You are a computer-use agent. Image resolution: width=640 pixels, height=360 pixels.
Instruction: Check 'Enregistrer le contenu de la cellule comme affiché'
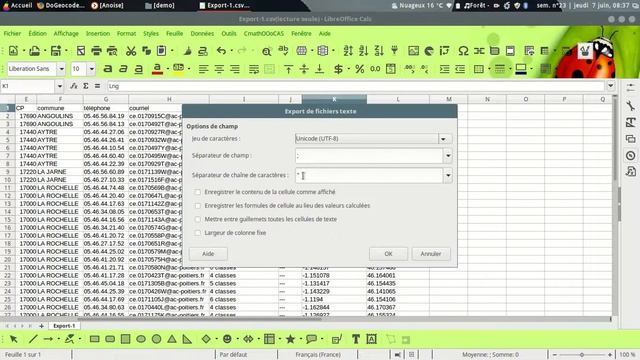[198, 192]
